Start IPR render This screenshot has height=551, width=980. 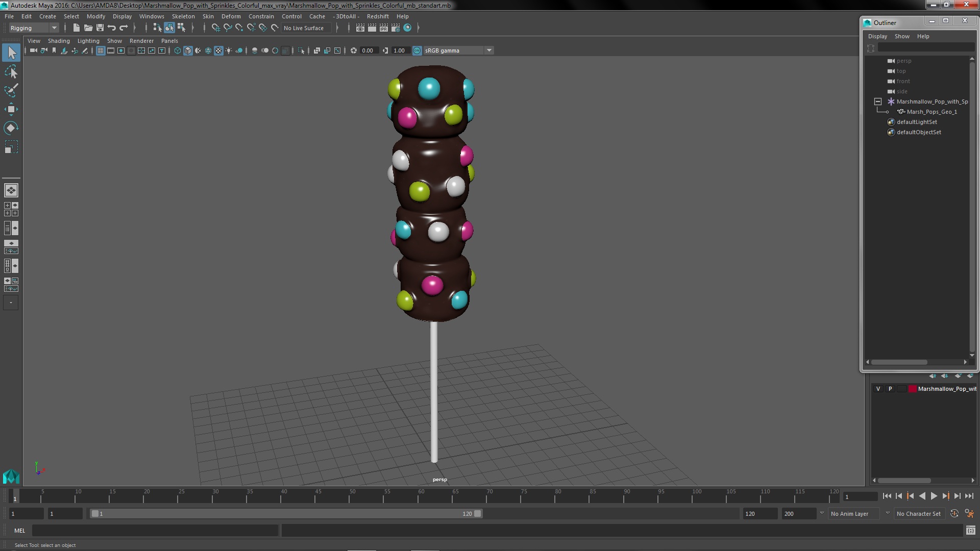click(x=384, y=28)
